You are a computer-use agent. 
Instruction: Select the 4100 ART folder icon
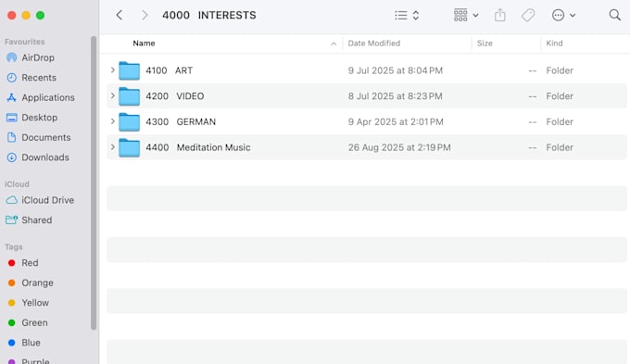(129, 70)
